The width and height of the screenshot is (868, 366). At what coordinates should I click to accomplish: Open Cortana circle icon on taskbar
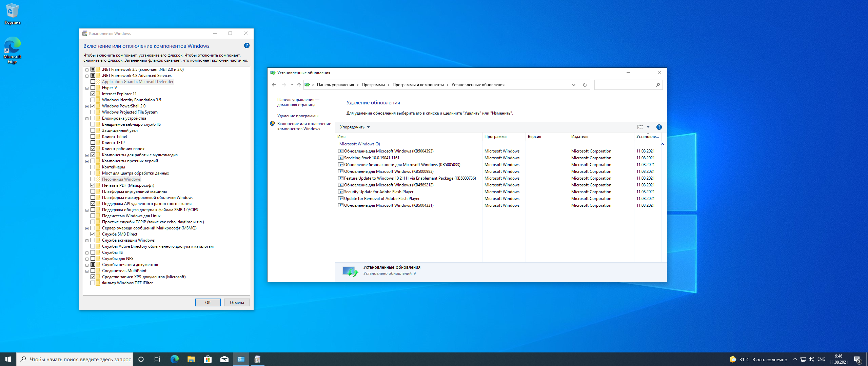pos(141,359)
